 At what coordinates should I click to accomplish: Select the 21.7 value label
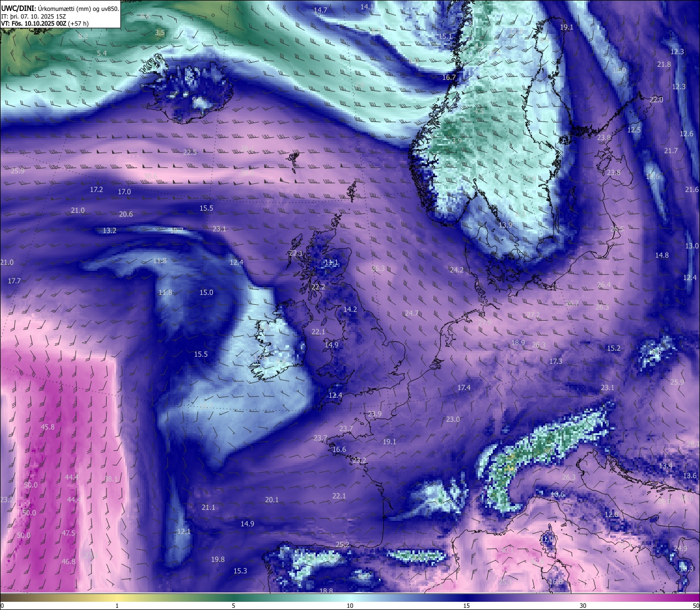pos(671,150)
